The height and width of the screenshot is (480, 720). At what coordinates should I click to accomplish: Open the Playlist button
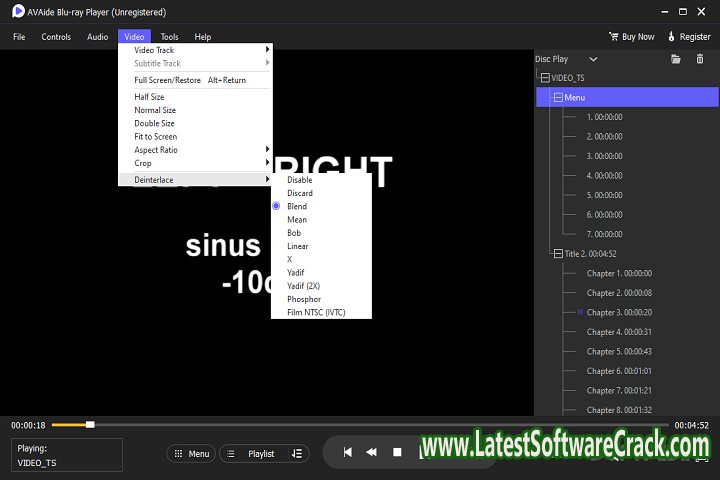point(261,454)
